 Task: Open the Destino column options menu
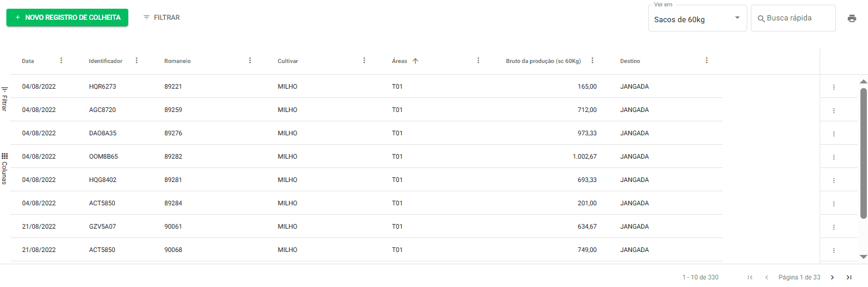point(707,61)
